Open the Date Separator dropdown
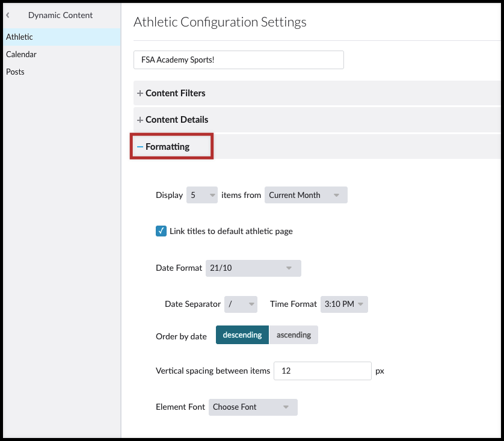The width and height of the screenshot is (504, 441). click(241, 304)
